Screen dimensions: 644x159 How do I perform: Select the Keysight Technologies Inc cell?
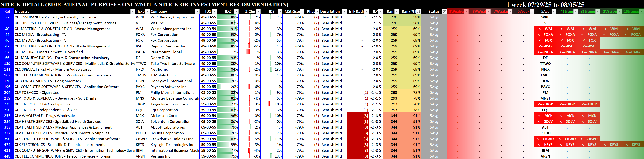(x=175, y=145)
